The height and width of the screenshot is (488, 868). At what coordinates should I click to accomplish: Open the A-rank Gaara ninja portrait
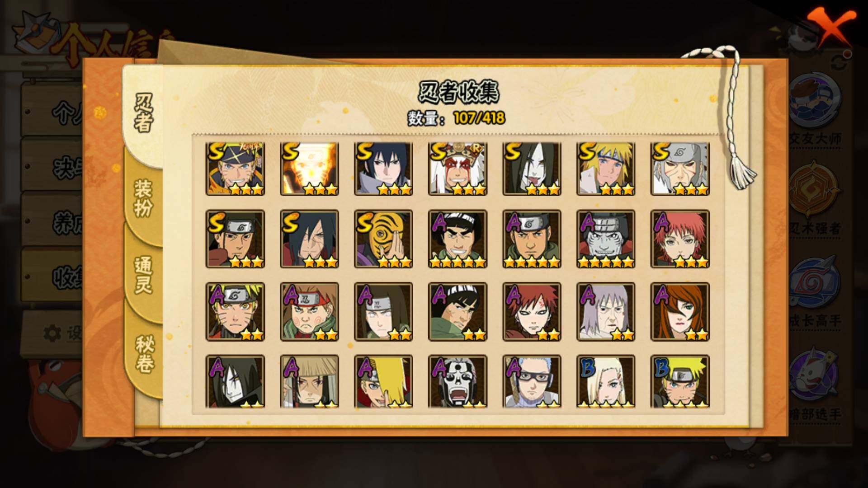pos(532,312)
